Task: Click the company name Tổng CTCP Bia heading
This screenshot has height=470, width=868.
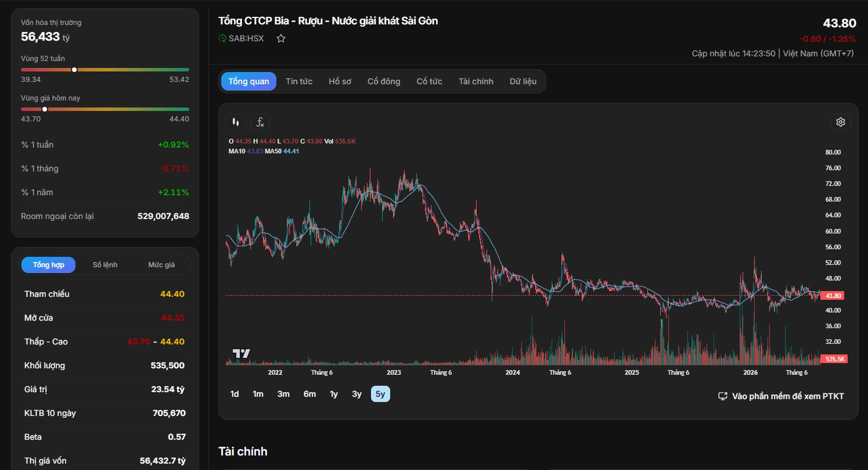Action: [328, 21]
